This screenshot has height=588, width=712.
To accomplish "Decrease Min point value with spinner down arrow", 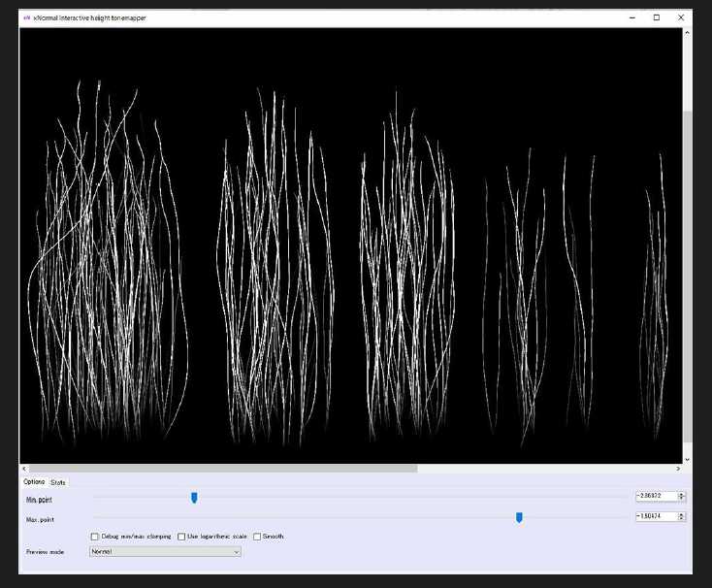I will [x=681, y=499].
